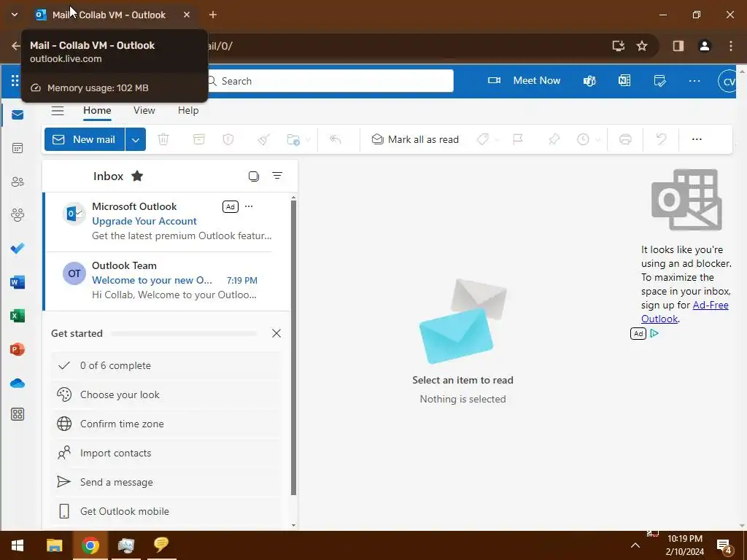Viewport: 747px width, 560px height.
Task: Click the Teams icon in header
Action: click(589, 81)
